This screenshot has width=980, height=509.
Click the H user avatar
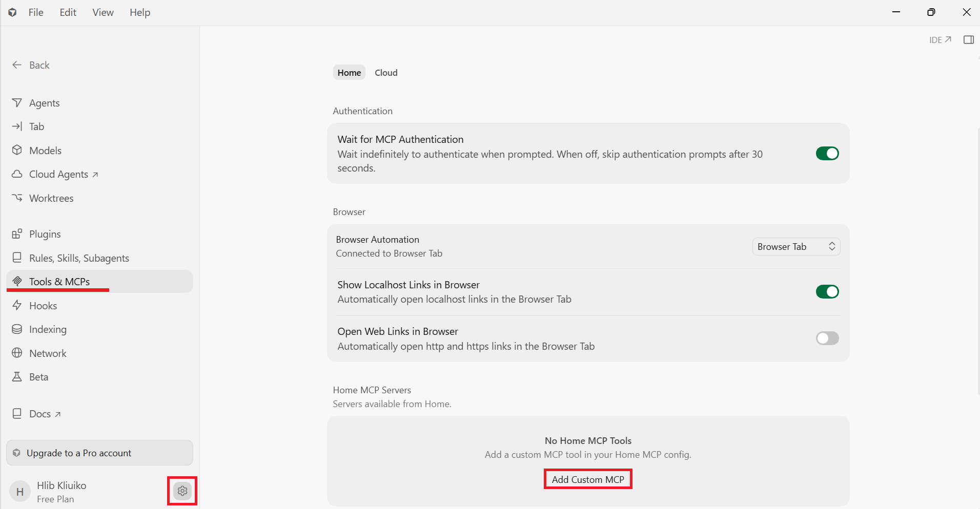click(x=20, y=492)
